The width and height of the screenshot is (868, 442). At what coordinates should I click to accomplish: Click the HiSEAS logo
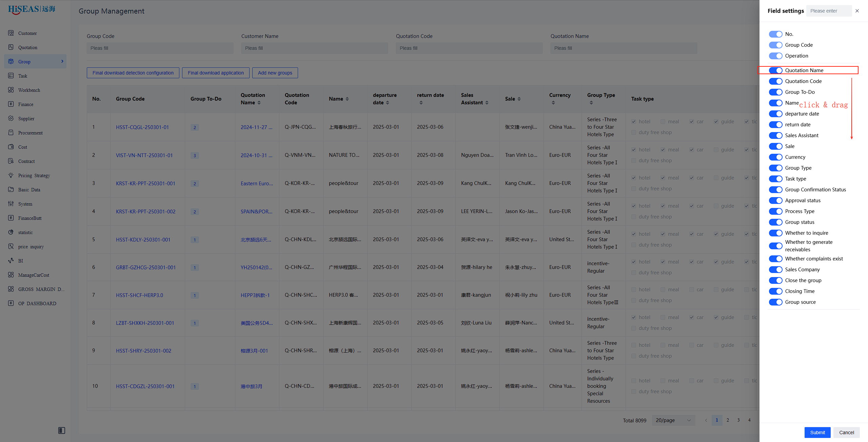[32, 9]
